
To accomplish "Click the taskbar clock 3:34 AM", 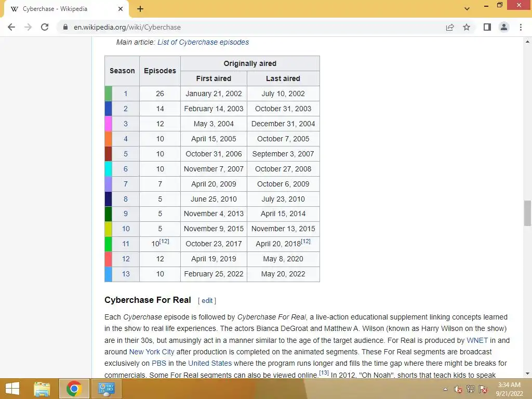I will click(x=509, y=385).
